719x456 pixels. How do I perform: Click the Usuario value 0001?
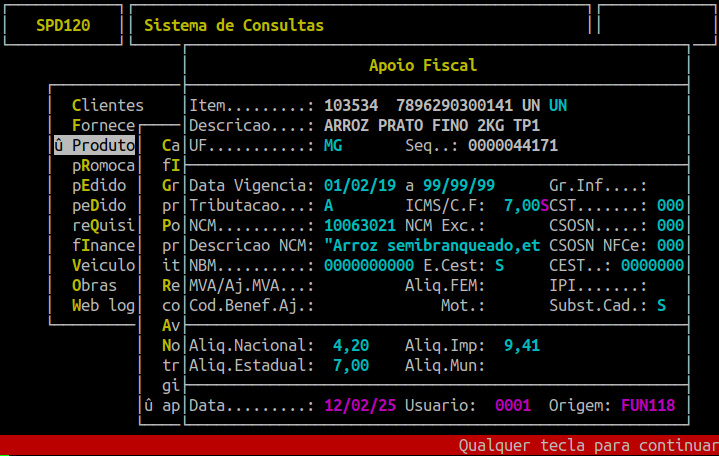click(x=513, y=406)
